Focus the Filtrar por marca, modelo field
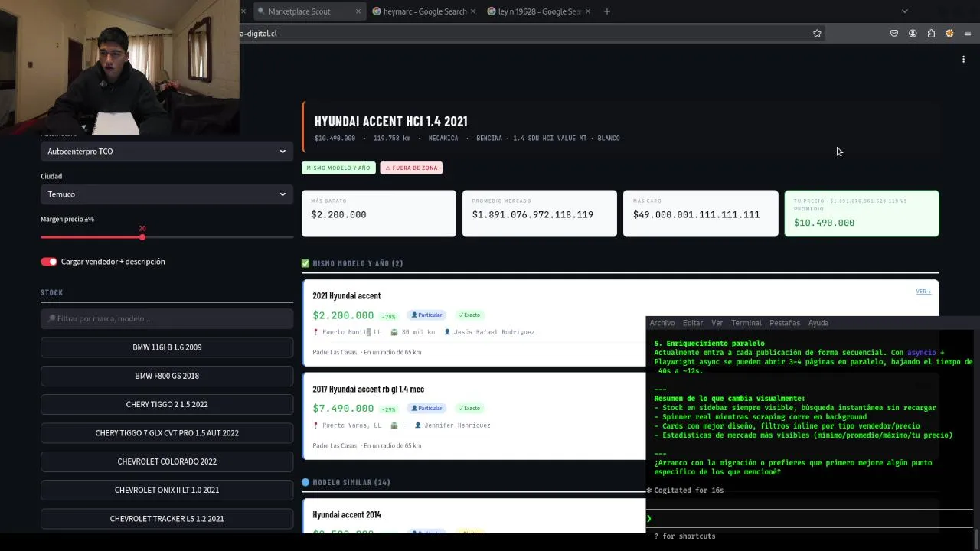This screenshot has height=551, width=980. 167,318
